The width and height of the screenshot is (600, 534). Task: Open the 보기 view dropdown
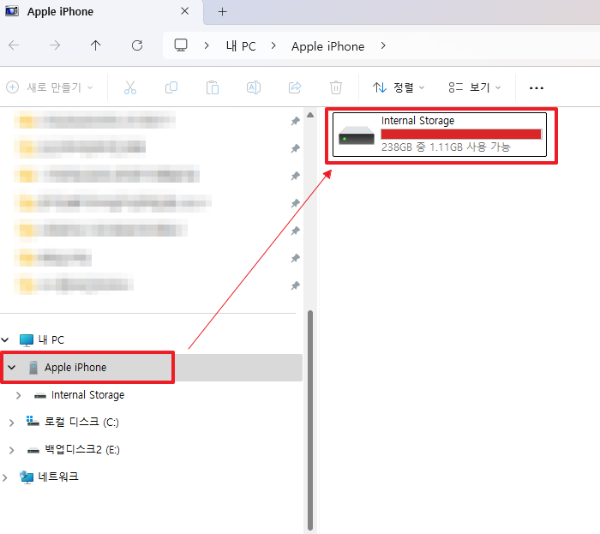pyautogui.click(x=474, y=88)
